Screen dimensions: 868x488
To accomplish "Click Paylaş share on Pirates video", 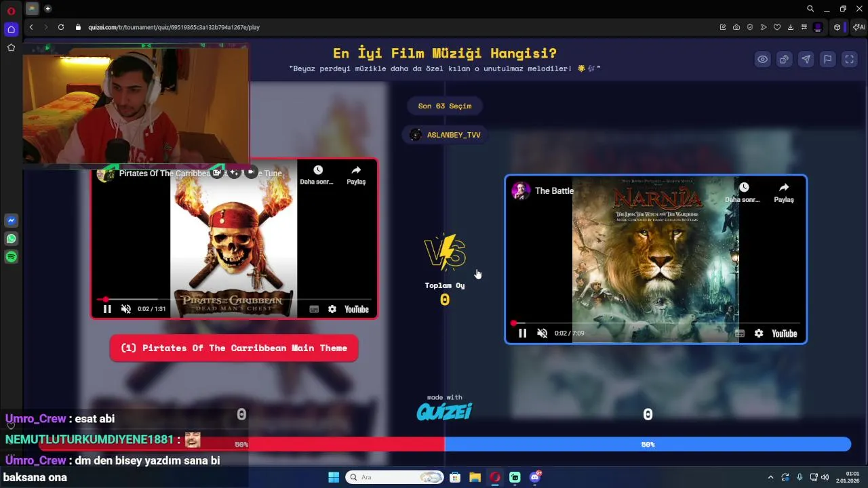I will tap(356, 175).
